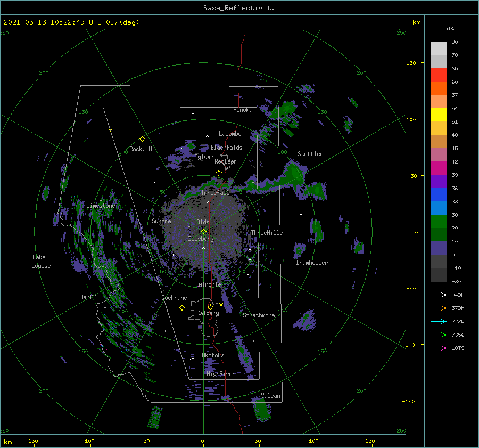Click the Innisfail city label
479x448 pixels.
click(x=215, y=193)
